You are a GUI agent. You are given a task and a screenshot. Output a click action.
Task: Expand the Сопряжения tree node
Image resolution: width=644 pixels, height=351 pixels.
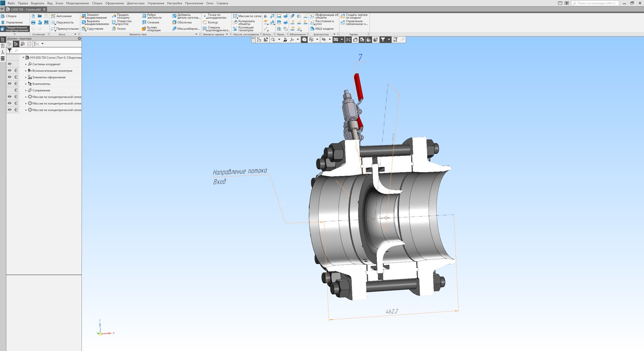tap(26, 90)
